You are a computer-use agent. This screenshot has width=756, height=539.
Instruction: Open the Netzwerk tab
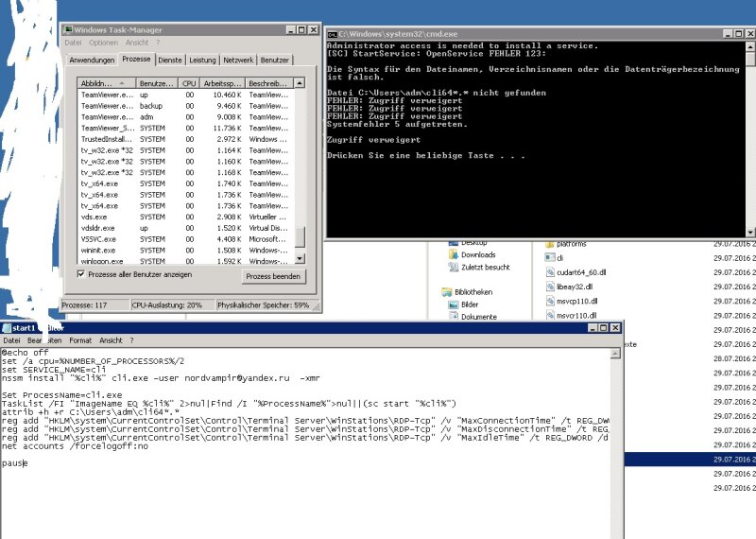tap(238, 60)
